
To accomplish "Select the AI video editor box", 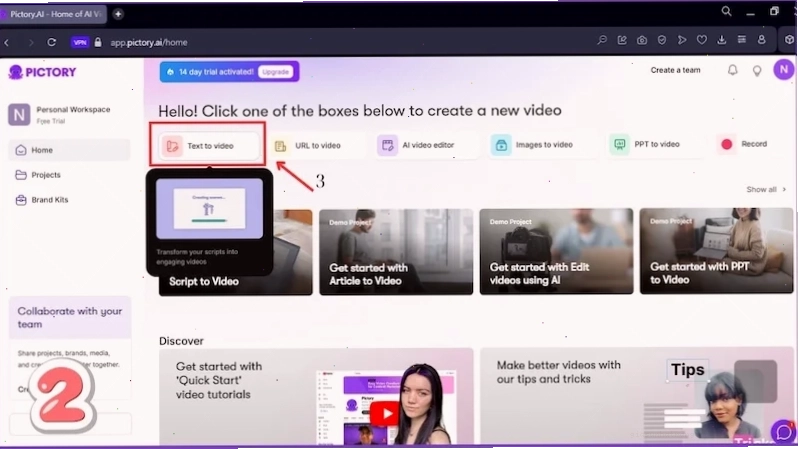I will pyautogui.click(x=426, y=145).
